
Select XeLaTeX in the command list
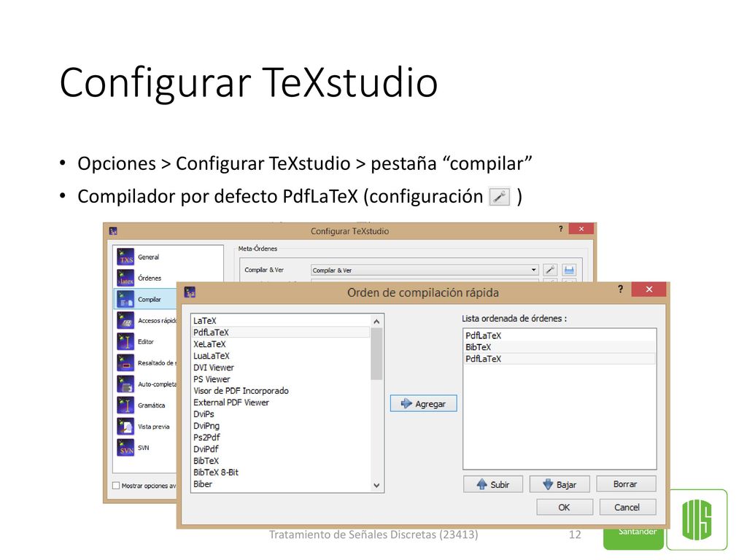click(281, 344)
